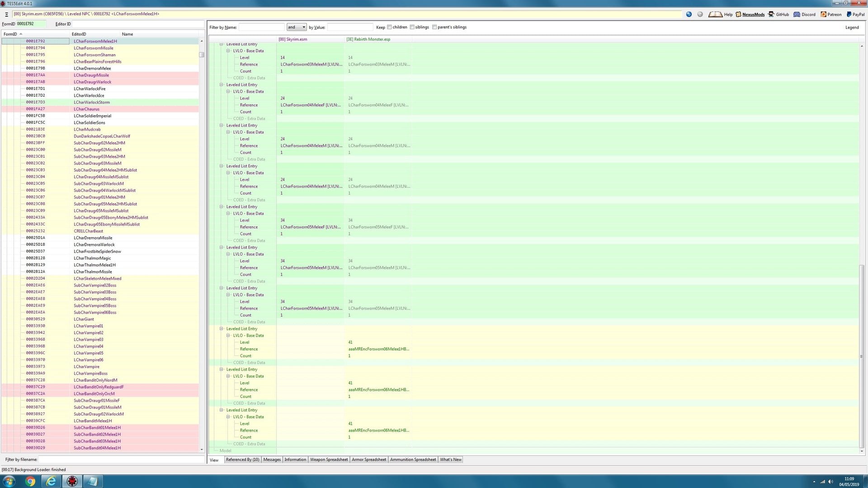Screen dimensions: 868x488
Task: Enable the Keep siblings checkbox
Action: (412, 27)
